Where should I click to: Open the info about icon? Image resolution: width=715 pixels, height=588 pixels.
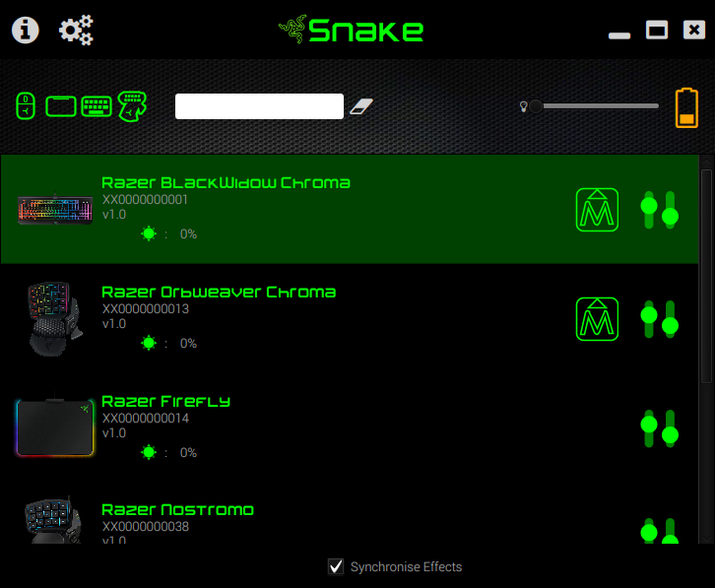[25, 31]
